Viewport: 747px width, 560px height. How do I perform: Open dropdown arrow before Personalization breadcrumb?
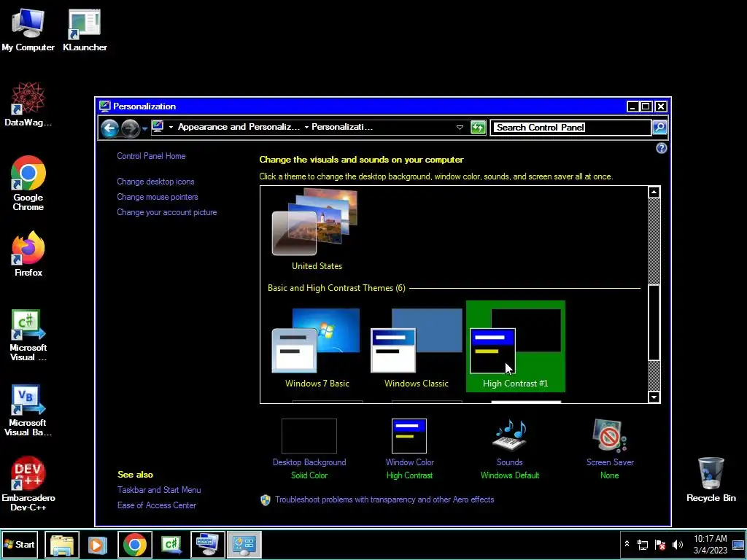tap(306, 127)
